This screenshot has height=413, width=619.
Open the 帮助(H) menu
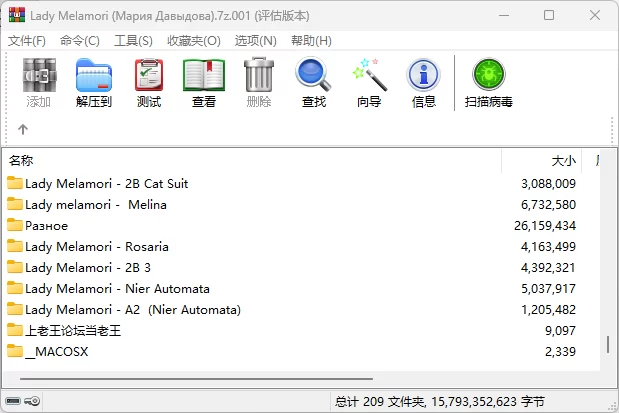click(310, 41)
